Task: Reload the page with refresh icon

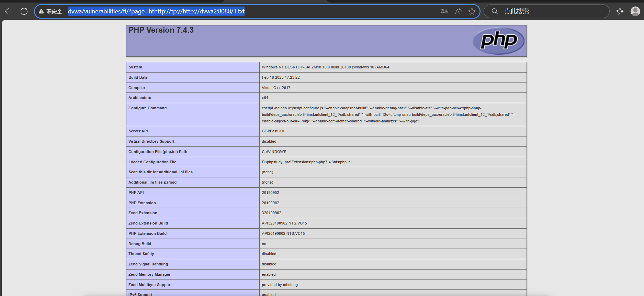Action: pyautogui.click(x=24, y=11)
